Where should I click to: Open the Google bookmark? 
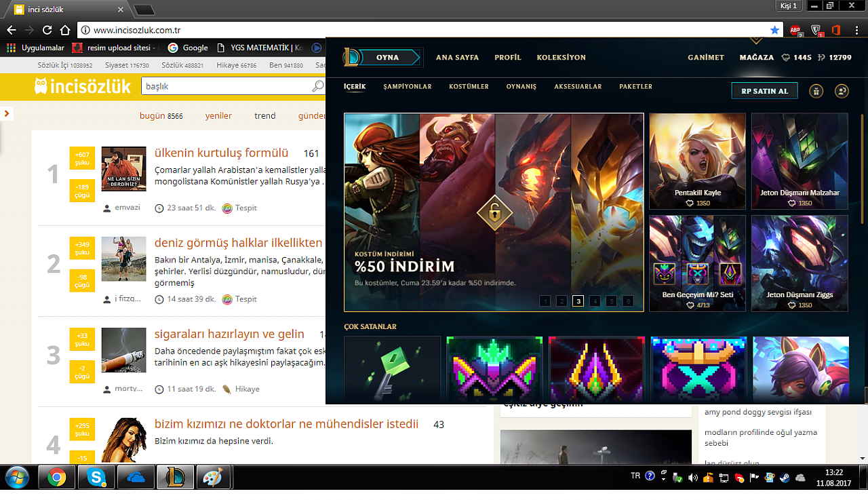[188, 47]
